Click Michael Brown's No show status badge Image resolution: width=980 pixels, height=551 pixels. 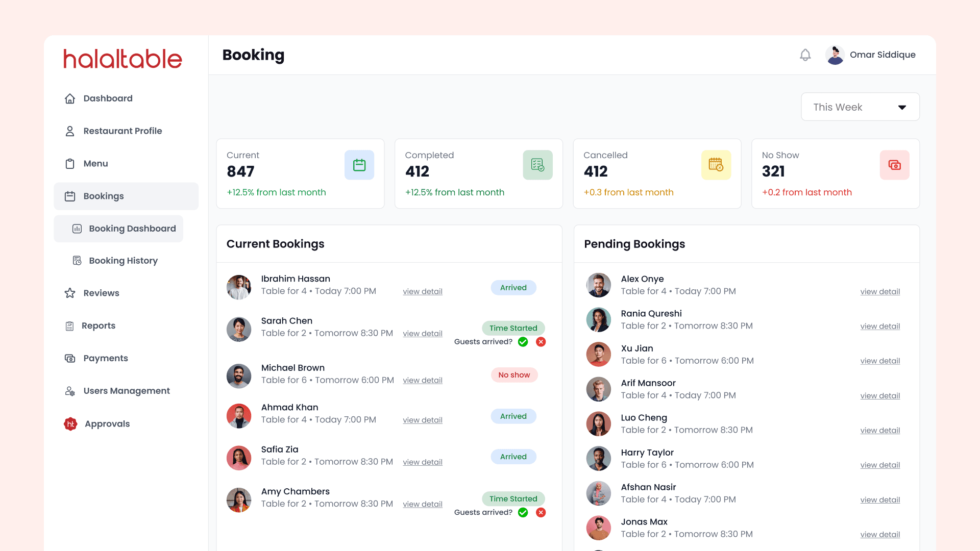coord(513,375)
